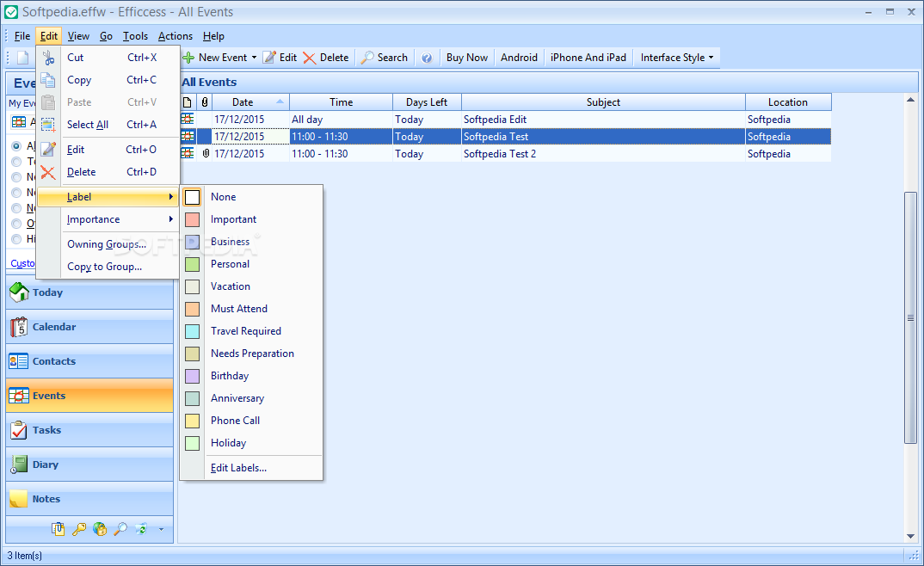Open the New Event dropdown arrow
Screen dimensions: 924x566
point(254,57)
